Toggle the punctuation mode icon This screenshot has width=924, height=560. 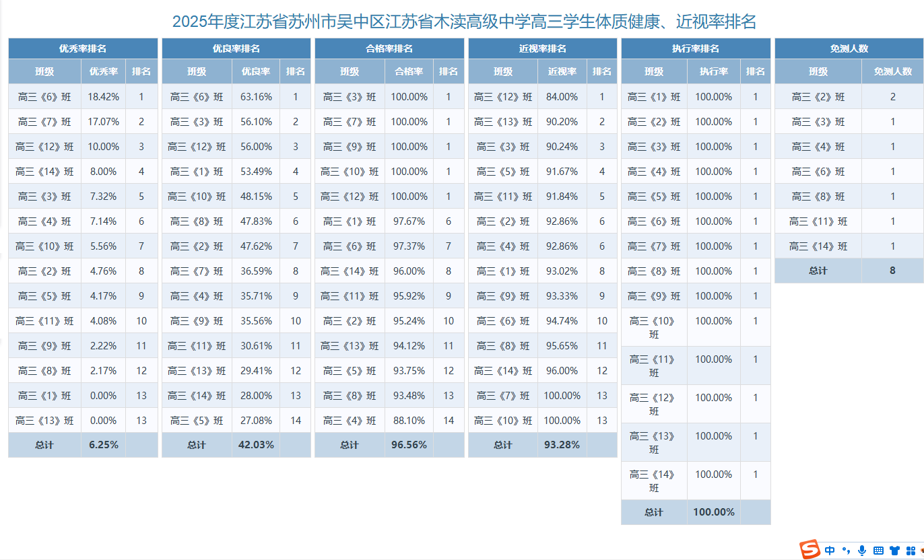click(847, 550)
